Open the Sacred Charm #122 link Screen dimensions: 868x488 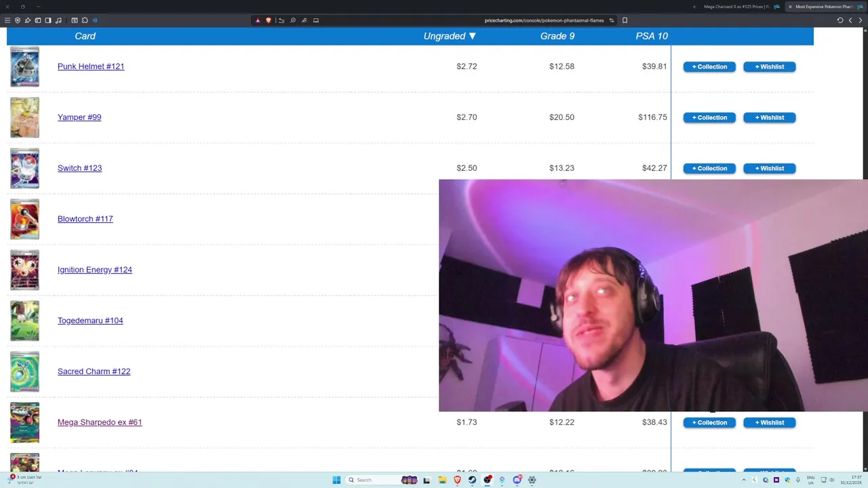pos(94,371)
